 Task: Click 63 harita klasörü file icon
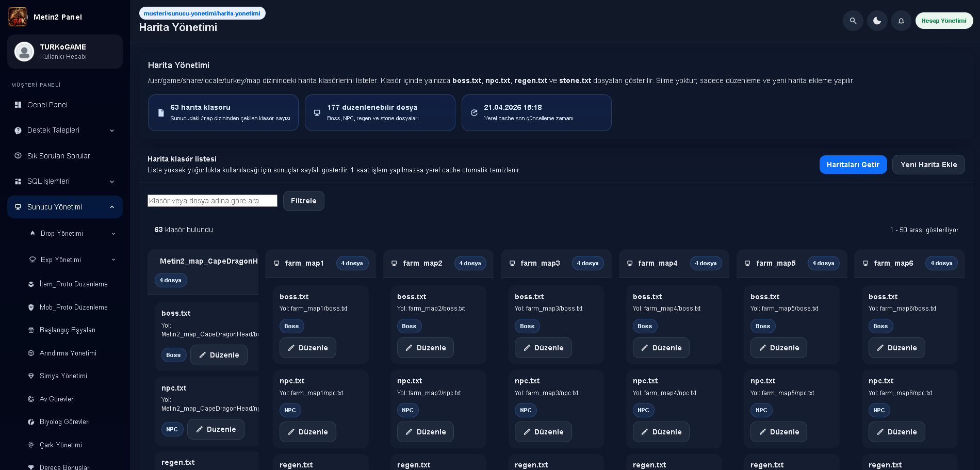161,112
